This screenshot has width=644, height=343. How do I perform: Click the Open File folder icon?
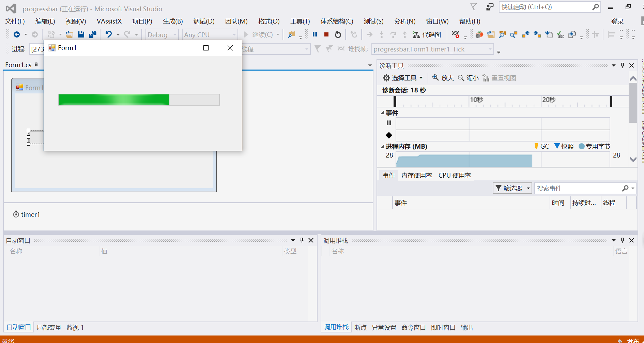tap(70, 34)
